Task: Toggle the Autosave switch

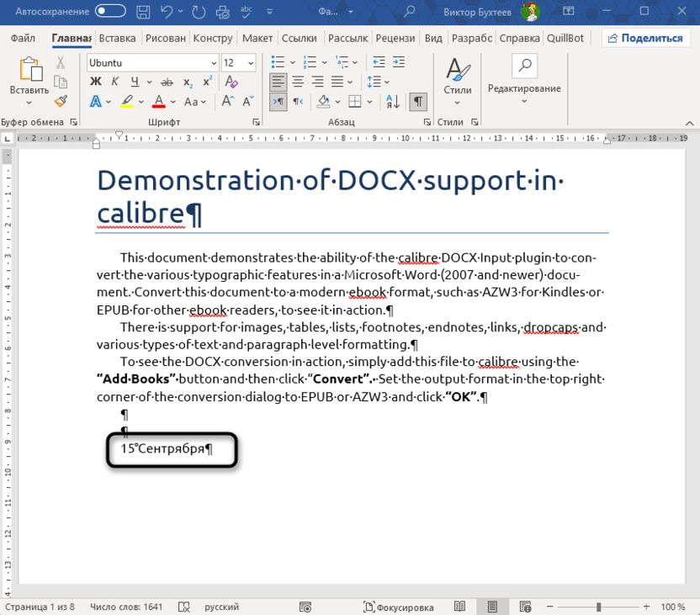Action: pos(110,12)
